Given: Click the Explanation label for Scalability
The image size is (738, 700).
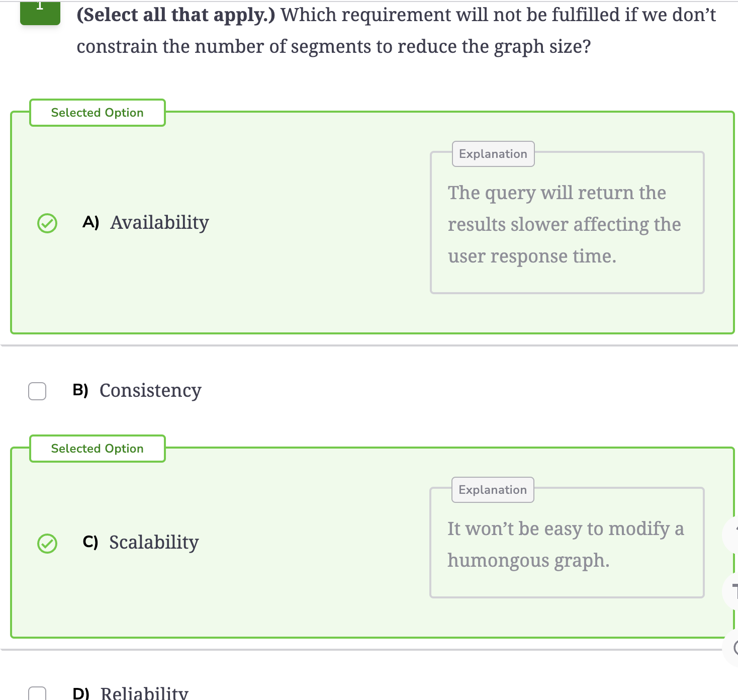Looking at the screenshot, I should pyautogui.click(x=493, y=490).
